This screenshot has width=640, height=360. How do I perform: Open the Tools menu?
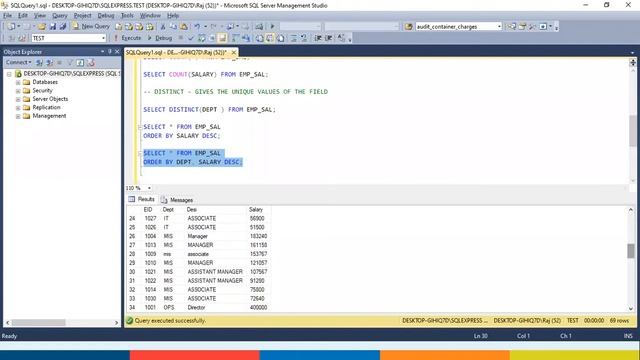pyautogui.click(x=127, y=16)
